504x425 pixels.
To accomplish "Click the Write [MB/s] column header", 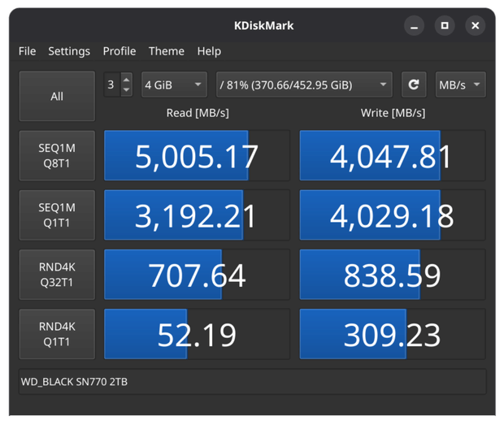I will [x=393, y=113].
